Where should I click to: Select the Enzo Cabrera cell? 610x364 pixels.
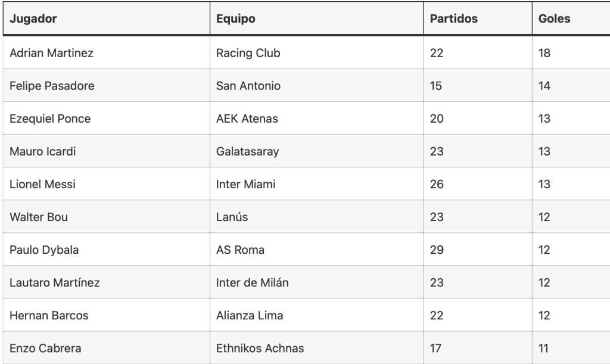(106, 348)
